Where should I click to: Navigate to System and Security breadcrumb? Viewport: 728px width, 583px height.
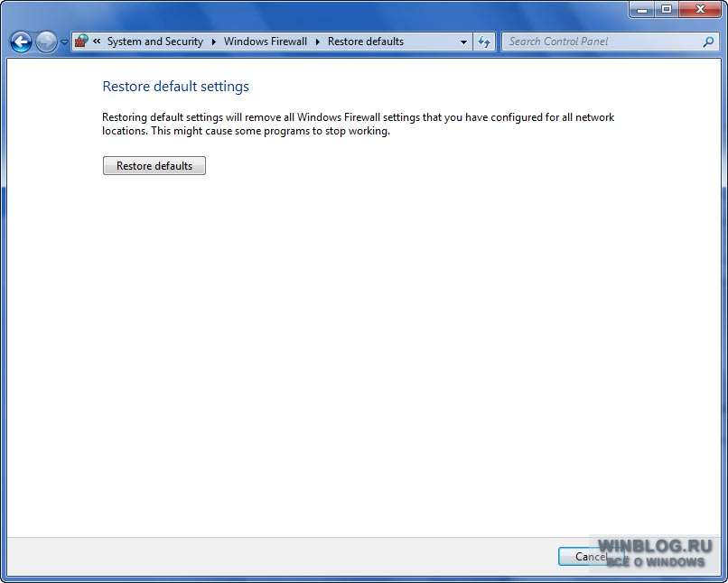(155, 42)
